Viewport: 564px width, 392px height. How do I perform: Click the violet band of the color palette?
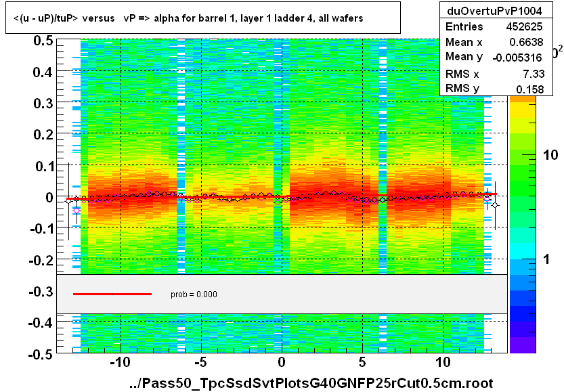point(523,345)
